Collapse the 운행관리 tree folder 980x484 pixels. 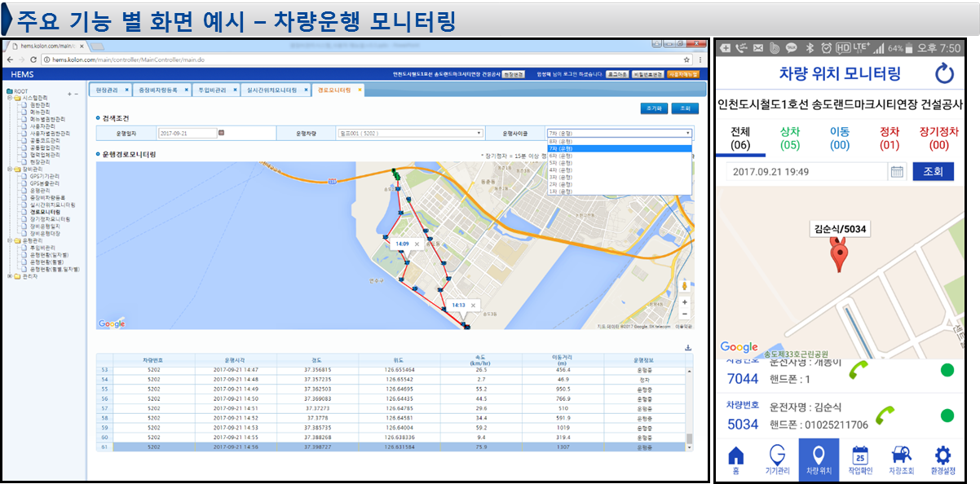click(x=8, y=240)
